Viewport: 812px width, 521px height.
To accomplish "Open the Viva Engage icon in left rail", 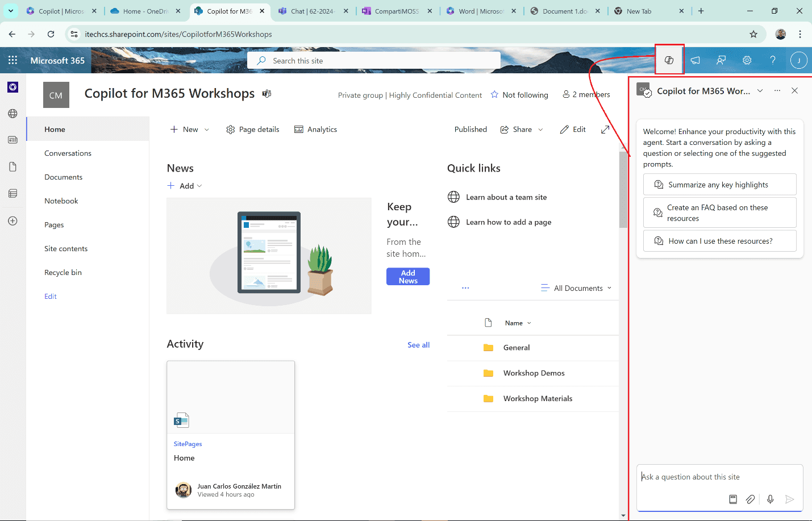I will tap(13, 87).
